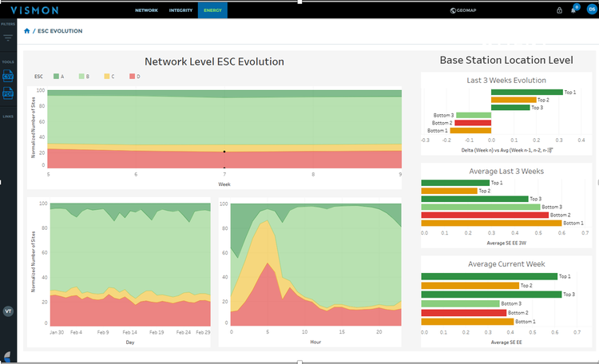Open the Geomap view
The width and height of the screenshot is (599, 364).
(463, 10)
